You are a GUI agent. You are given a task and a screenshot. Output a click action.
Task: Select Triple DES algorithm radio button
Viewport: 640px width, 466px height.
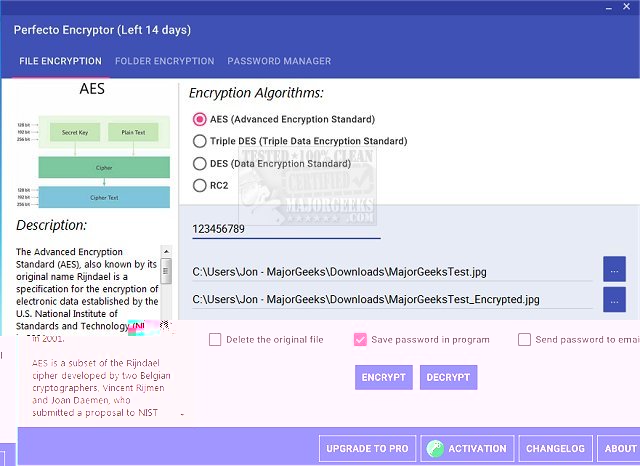[x=200, y=141]
